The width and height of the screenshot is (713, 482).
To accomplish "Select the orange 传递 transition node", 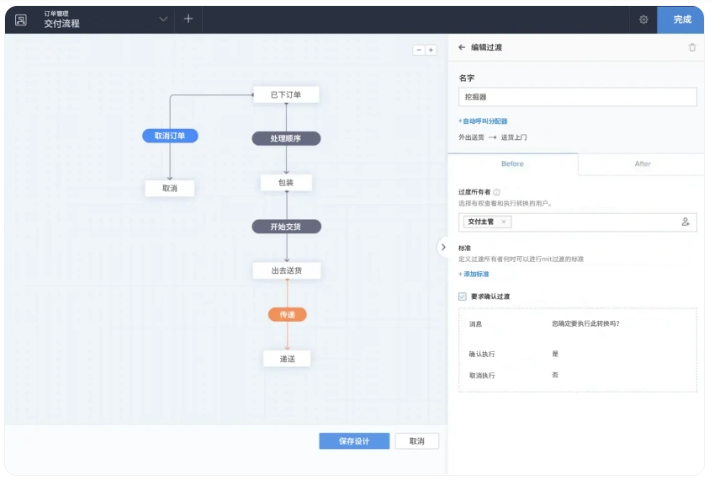I will coord(287,314).
